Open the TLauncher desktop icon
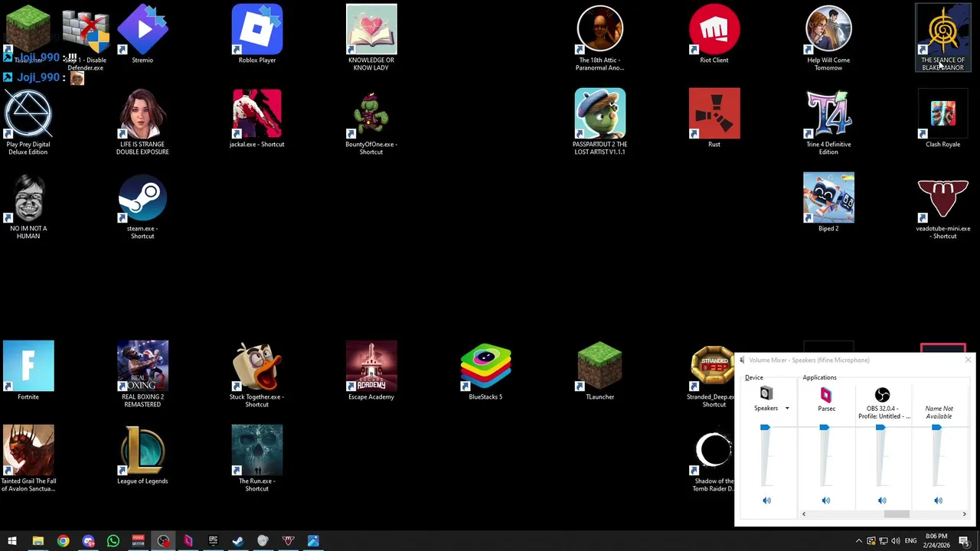This screenshot has height=551, width=980. pos(599,371)
